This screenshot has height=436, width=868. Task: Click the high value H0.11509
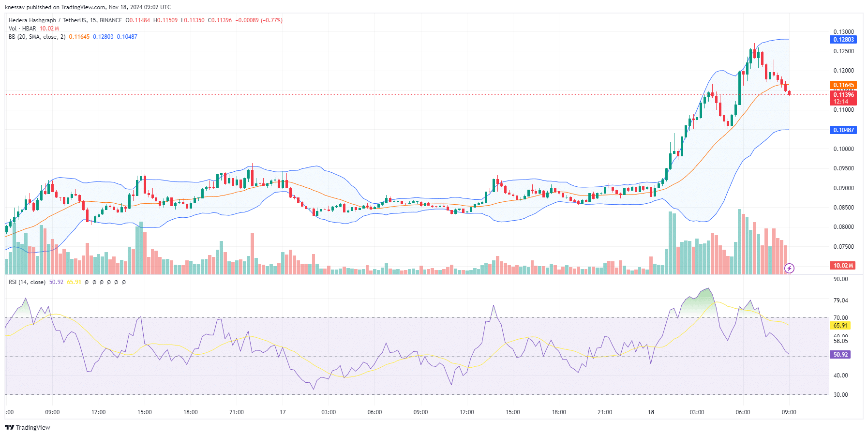(x=165, y=20)
